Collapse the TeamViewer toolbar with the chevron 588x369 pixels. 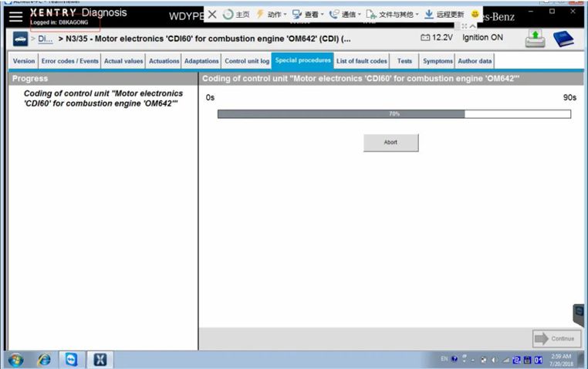tap(472, 26)
